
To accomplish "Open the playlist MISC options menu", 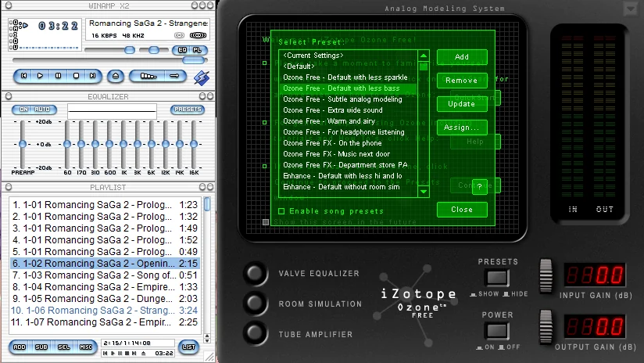I will pos(86,347).
